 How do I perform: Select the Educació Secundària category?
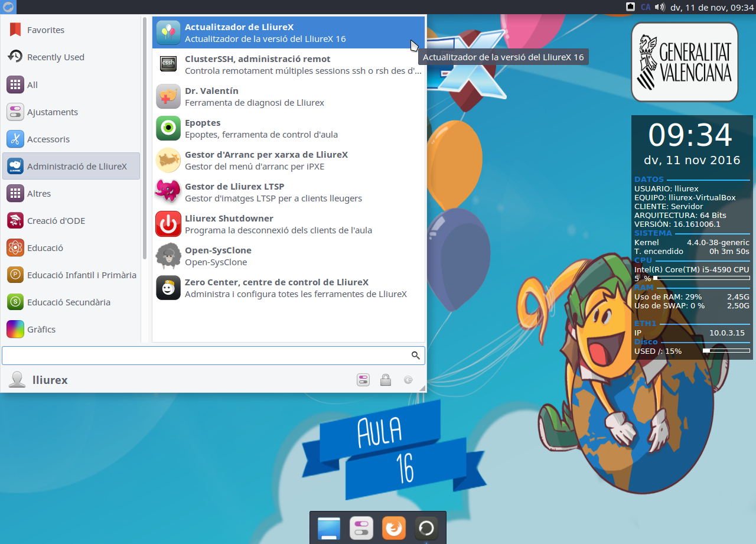click(x=69, y=302)
